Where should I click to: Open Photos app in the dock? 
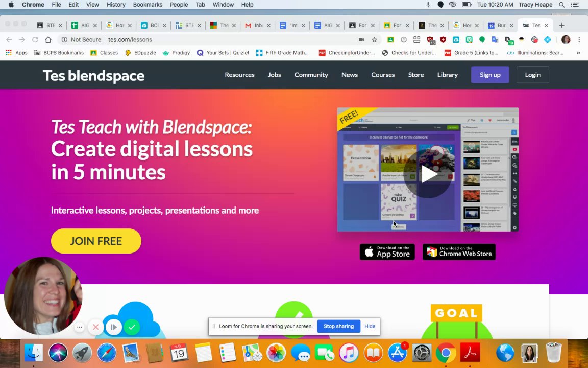click(x=276, y=353)
